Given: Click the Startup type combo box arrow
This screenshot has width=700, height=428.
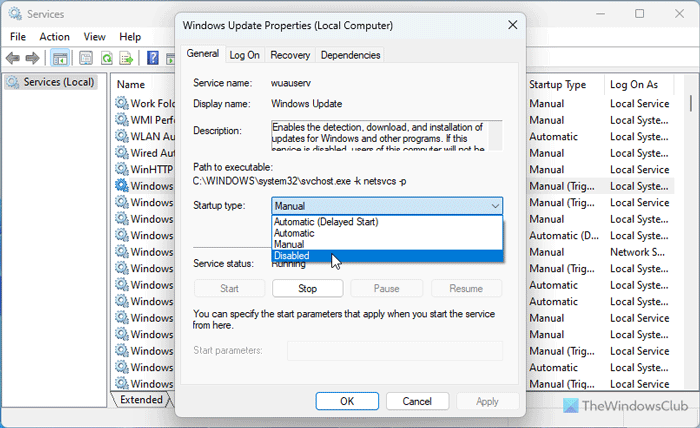Looking at the screenshot, I should 495,206.
